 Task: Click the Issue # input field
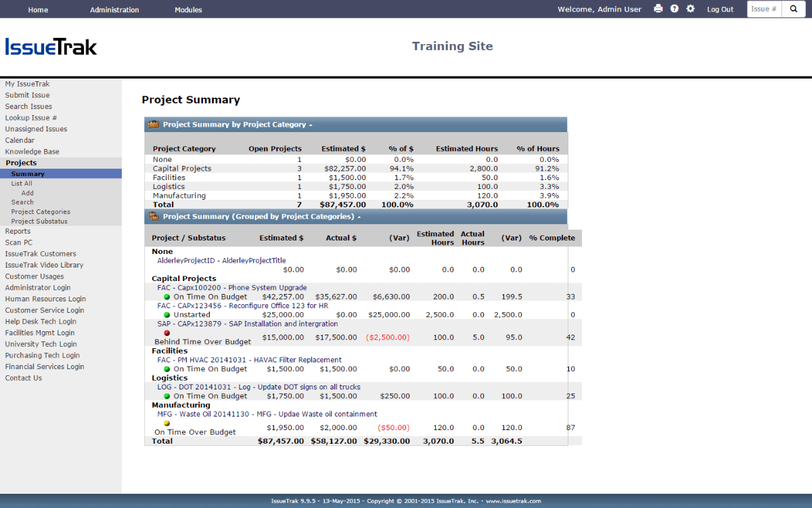(x=763, y=9)
